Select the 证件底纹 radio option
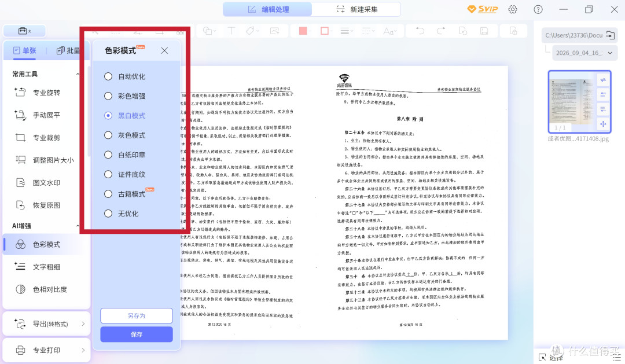 pos(108,174)
